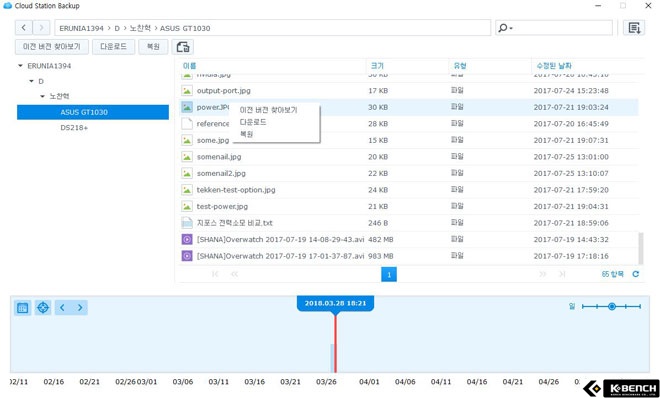Move timeline earlier with left chevron
The height and width of the screenshot is (398, 660).
62,308
